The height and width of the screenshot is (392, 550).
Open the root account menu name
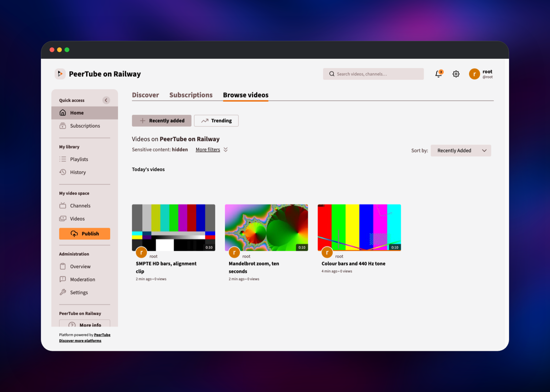pos(487,72)
